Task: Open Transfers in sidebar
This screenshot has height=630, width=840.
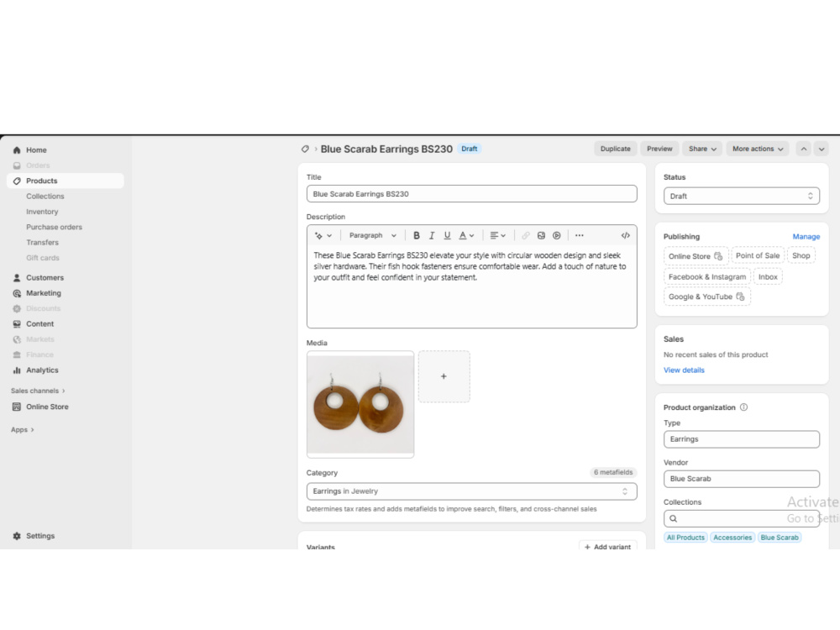Action: (x=42, y=243)
